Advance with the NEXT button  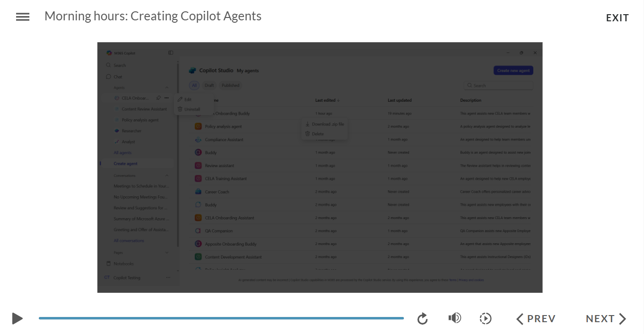coord(606,319)
